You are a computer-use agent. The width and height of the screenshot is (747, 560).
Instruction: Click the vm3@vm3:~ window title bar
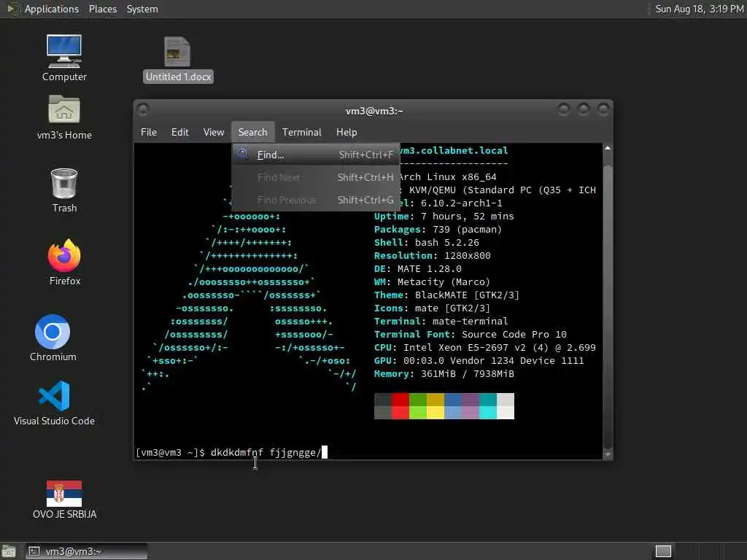point(373,111)
